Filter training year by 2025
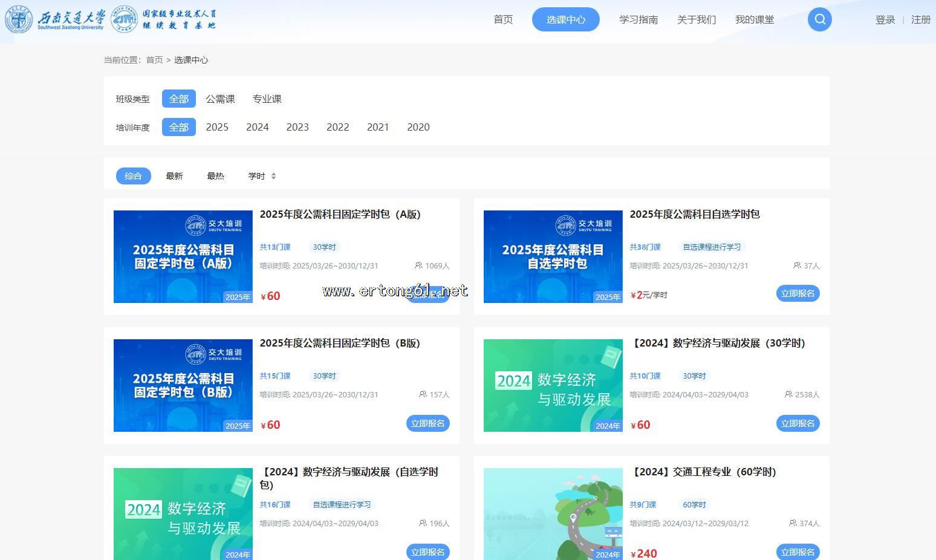Image resolution: width=936 pixels, height=560 pixels. 217,127
